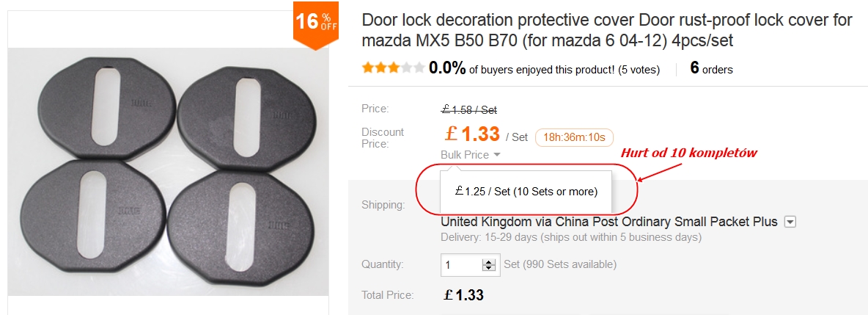The image size is (868, 315).
Task: Click the 6 orders count
Action: 711,69
